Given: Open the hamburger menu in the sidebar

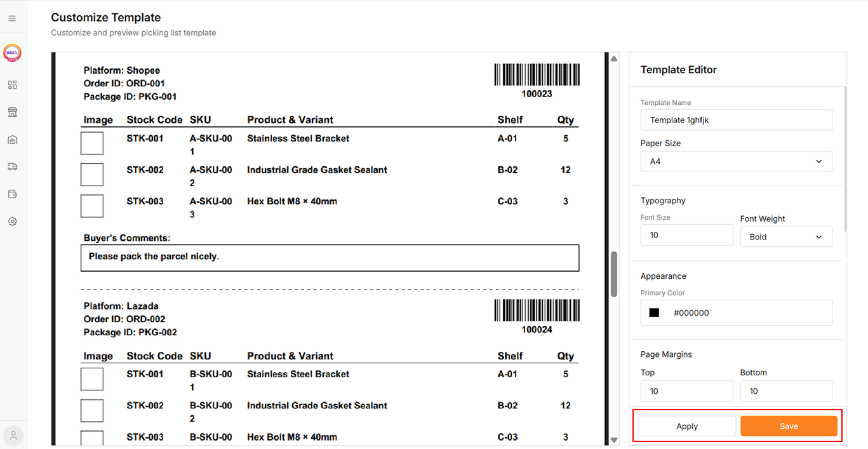Looking at the screenshot, I should 12,18.
